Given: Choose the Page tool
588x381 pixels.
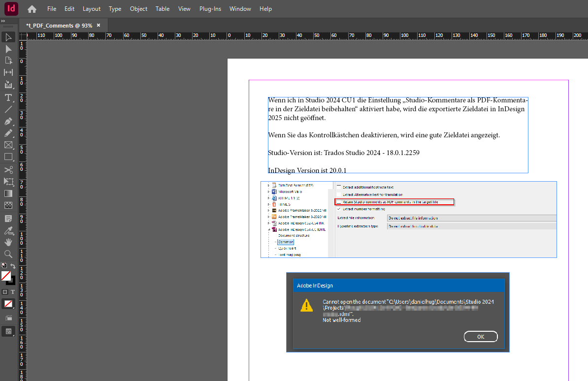Looking at the screenshot, I should [x=8, y=61].
